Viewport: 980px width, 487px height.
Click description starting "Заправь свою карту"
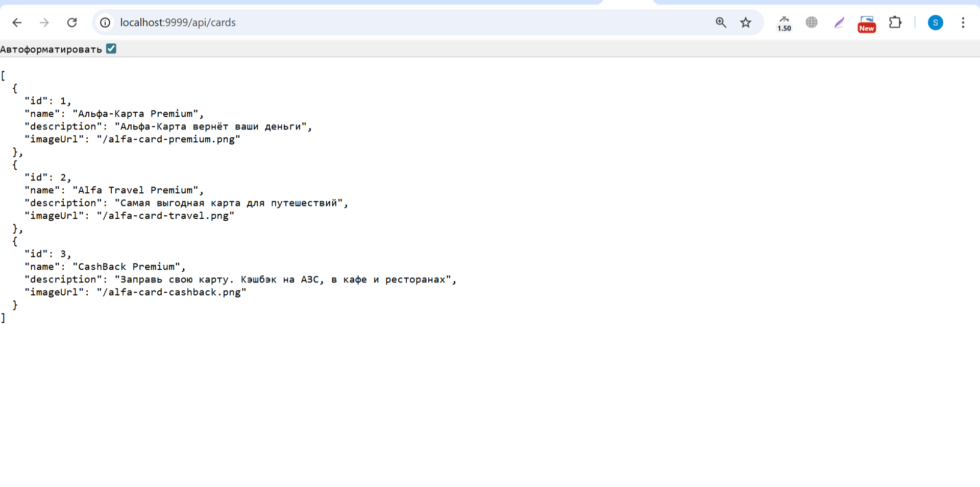tap(283, 279)
